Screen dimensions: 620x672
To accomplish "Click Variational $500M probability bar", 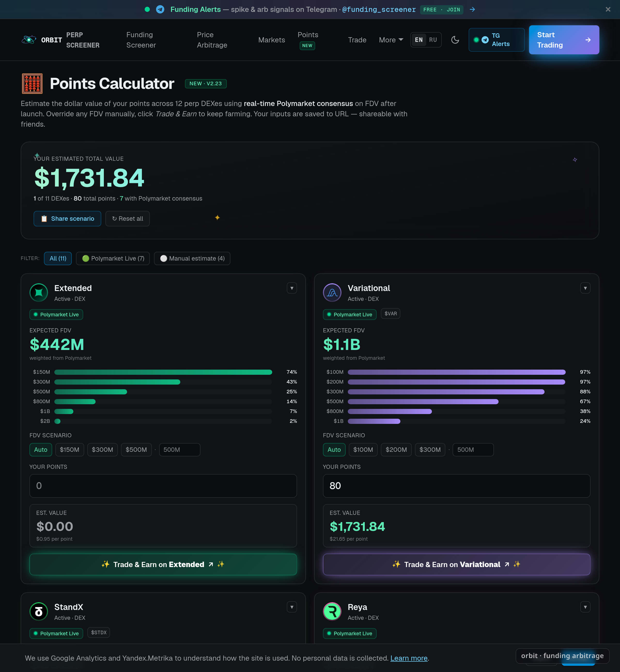I will pyautogui.click(x=456, y=401).
